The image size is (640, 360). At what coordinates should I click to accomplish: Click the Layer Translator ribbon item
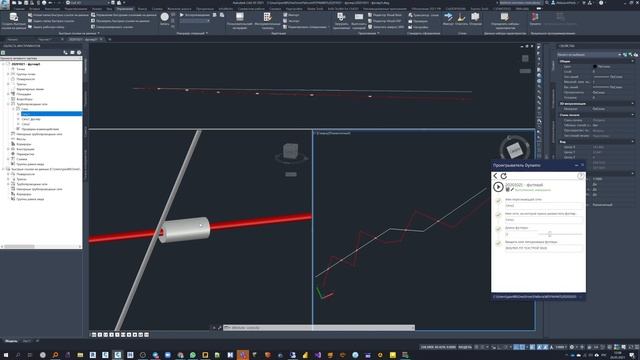pyautogui.click(x=424, y=15)
